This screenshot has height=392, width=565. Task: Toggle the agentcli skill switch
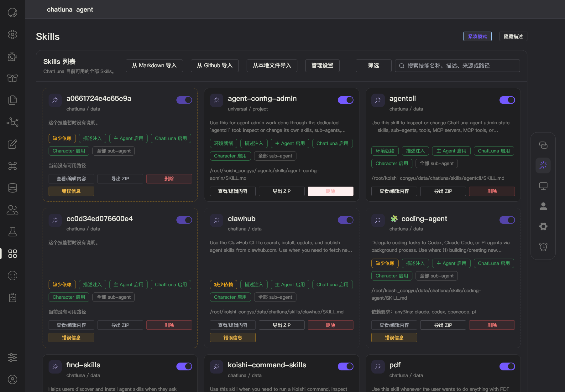[507, 100]
